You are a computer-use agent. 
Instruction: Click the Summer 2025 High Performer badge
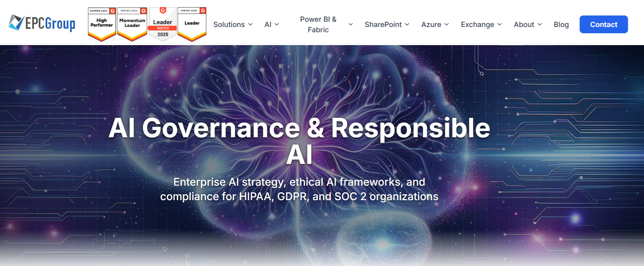click(102, 24)
